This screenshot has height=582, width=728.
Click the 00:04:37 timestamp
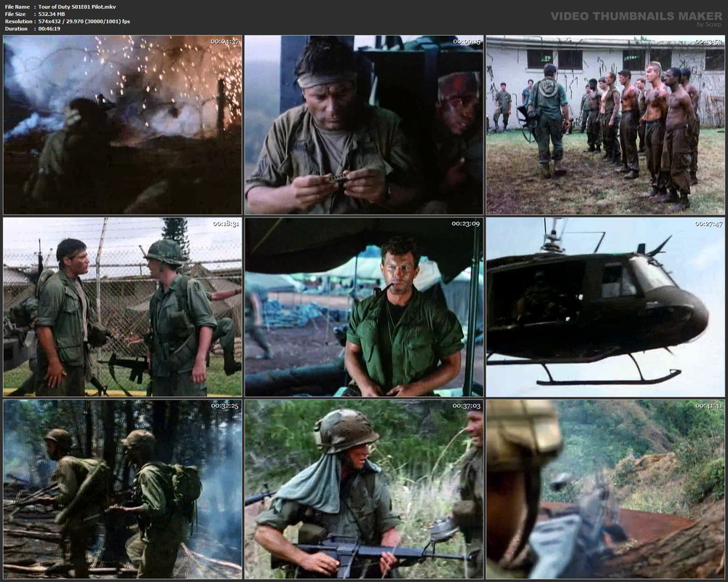pyautogui.click(x=225, y=41)
